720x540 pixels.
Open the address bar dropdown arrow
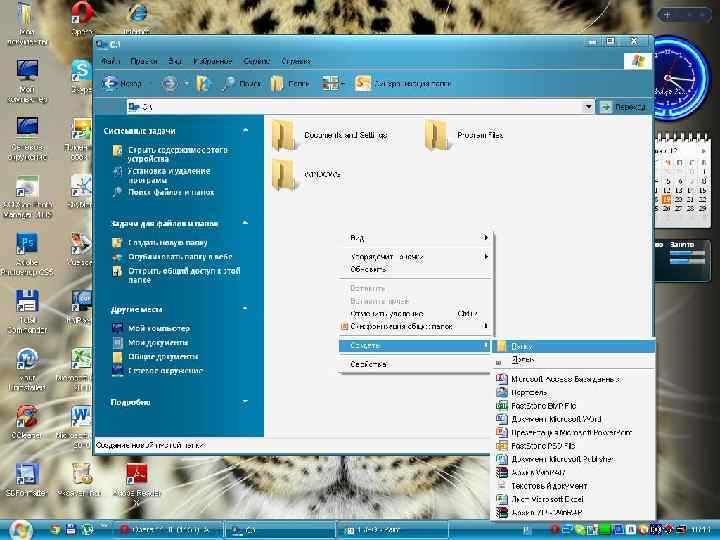point(588,107)
